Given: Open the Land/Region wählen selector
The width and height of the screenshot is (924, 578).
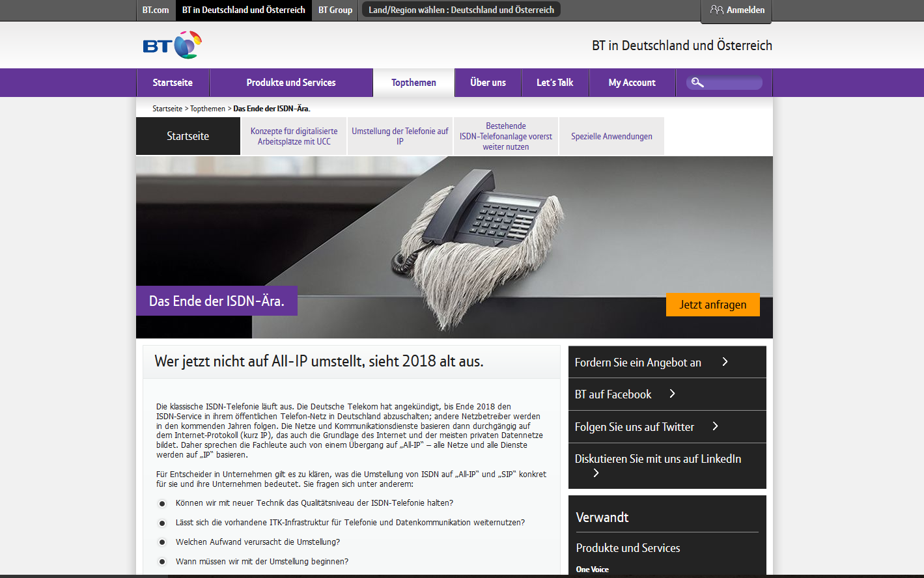Looking at the screenshot, I should (x=461, y=10).
